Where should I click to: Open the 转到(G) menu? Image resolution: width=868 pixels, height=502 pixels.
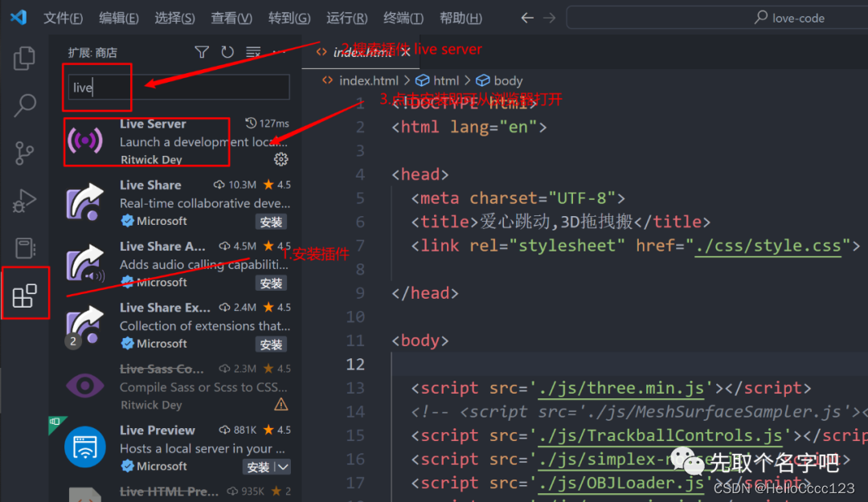pos(289,18)
